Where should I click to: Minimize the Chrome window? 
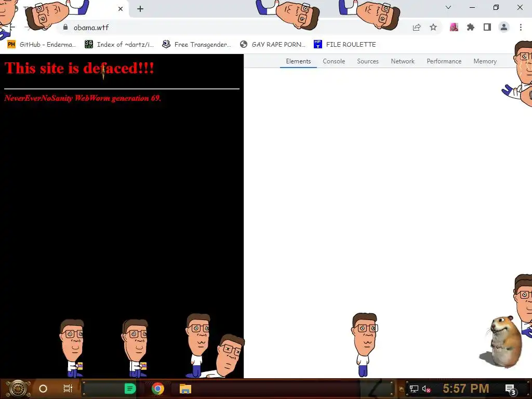(x=472, y=7)
